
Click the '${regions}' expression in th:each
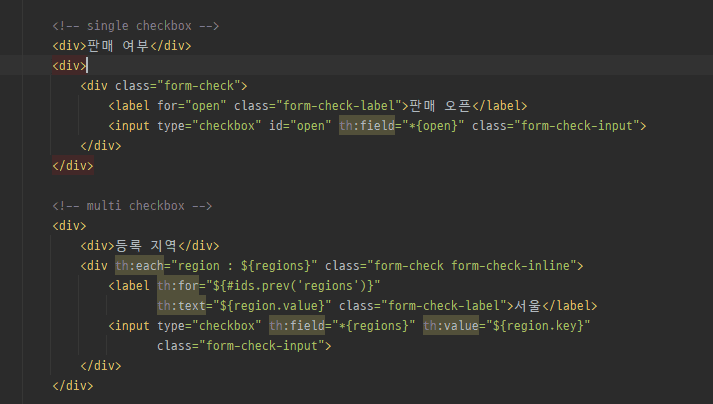point(276,266)
